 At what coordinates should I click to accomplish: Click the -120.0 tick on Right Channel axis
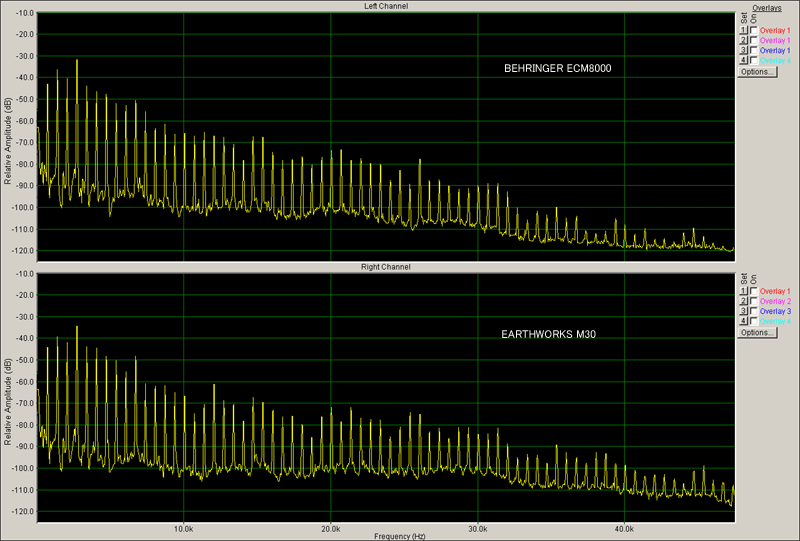coord(23,512)
